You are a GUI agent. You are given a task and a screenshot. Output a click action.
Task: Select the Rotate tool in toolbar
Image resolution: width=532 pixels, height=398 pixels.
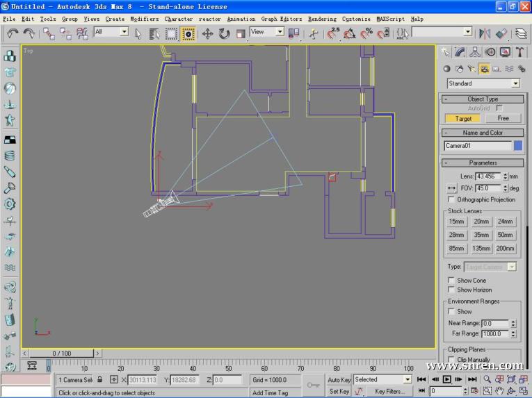(224, 33)
